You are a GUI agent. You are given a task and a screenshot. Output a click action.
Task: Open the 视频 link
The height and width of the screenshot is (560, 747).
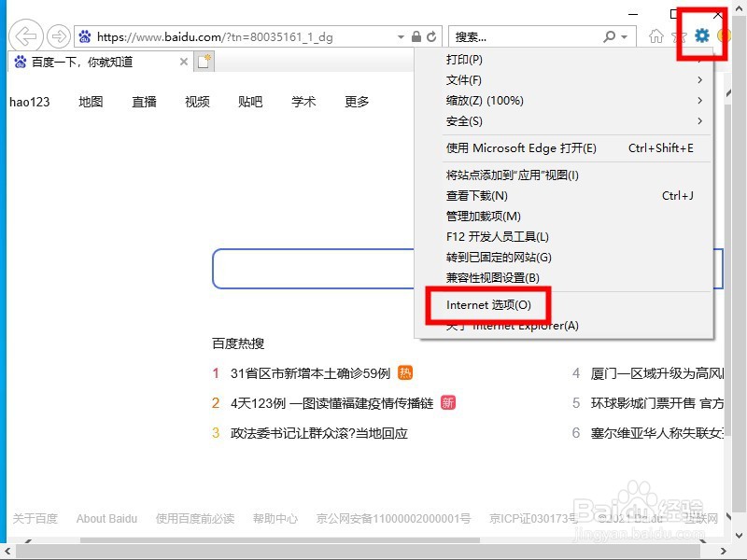tap(197, 102)
